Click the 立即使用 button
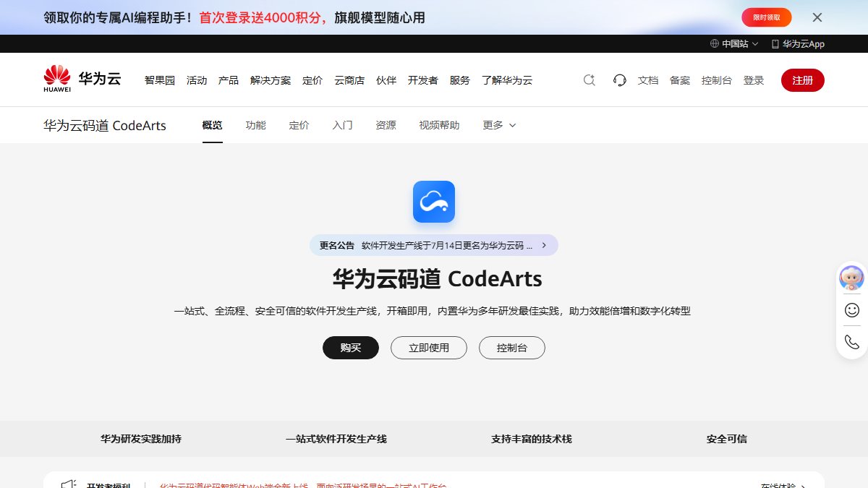 click(429, 348)
